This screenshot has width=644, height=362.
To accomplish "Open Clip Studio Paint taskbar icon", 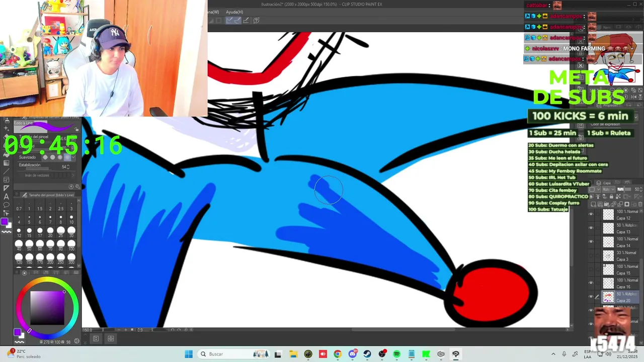I will click(456, 354).
